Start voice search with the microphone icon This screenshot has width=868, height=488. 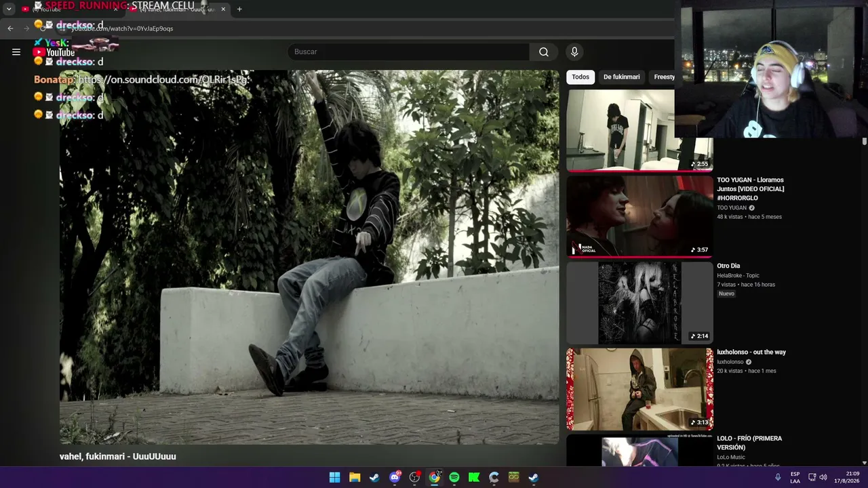[x=574, y=52]
